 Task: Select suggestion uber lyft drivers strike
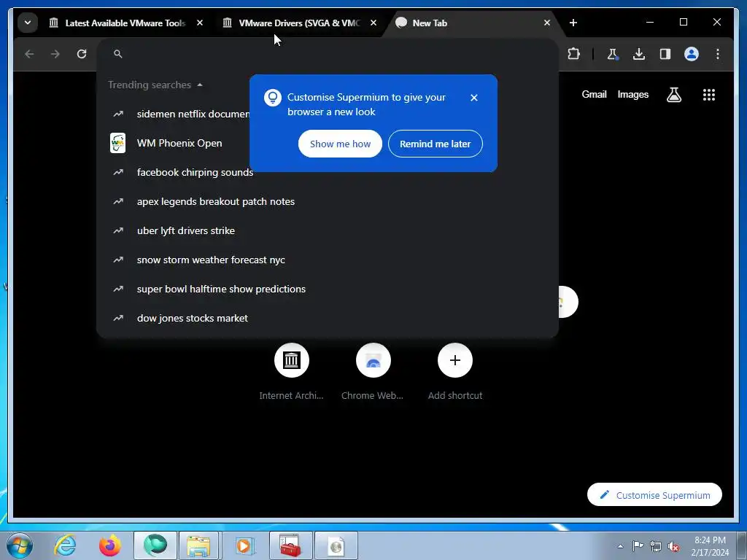(x=328, y=230)
